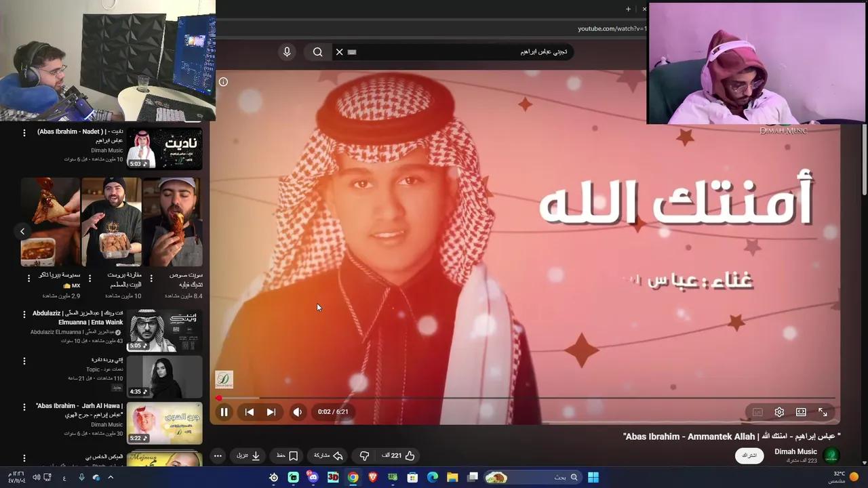This screenshot has height=488, width=868.
Task: Open more actions ellipsis below video
Action: point(218,455)
